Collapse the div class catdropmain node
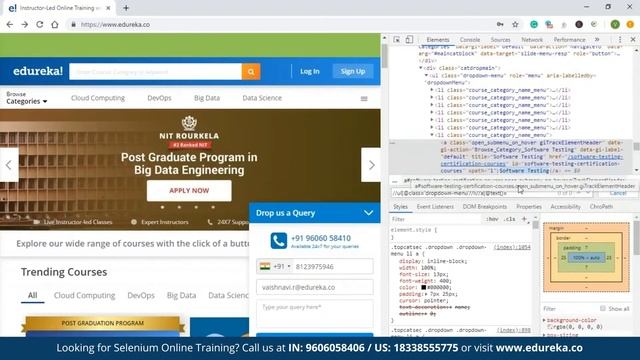Viewport: 640px width, 360px height. (421, 68)
